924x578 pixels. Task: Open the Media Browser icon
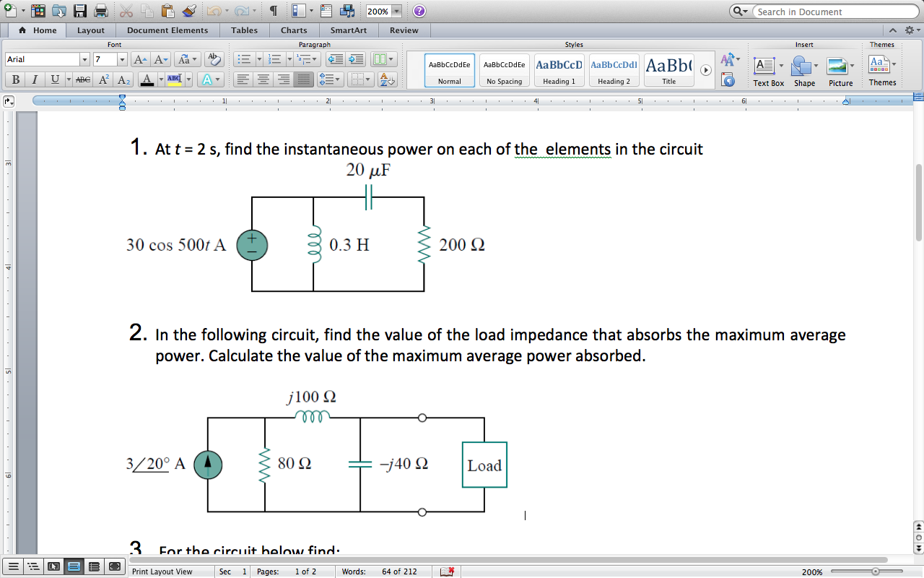(x=346, y=11)
